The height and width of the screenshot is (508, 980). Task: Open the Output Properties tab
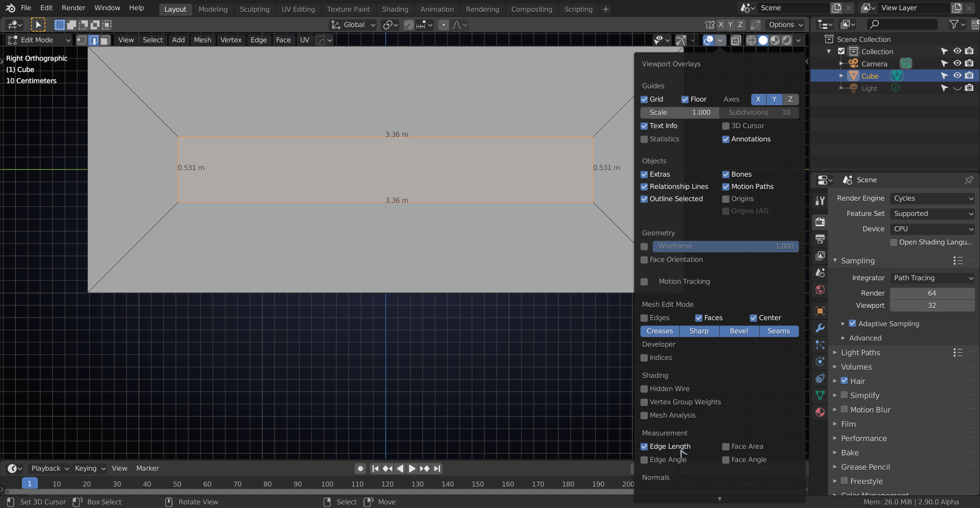tap(820, 239)
